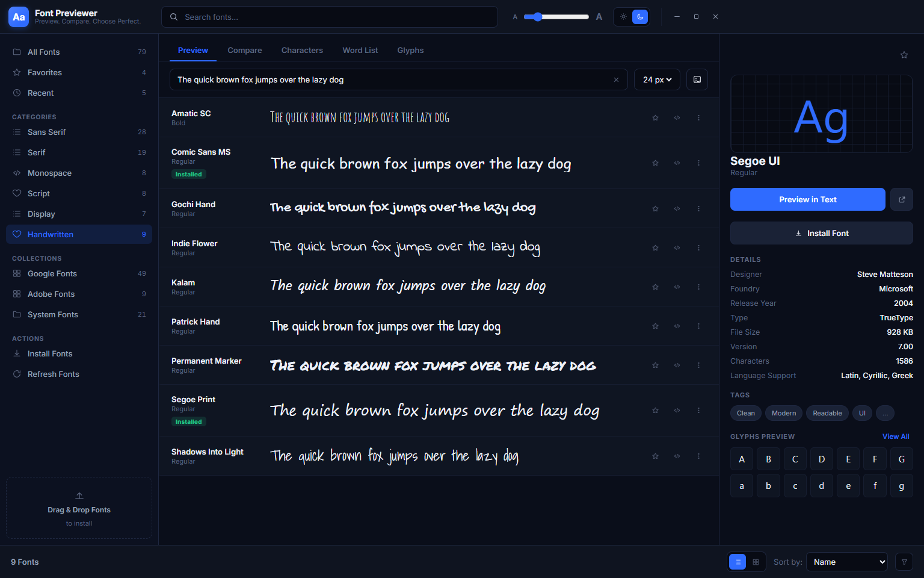Image resolution: width=924 pixels, height=578 pixels.
Task: Open more options for Comic Sans MS
Action: 698,163
